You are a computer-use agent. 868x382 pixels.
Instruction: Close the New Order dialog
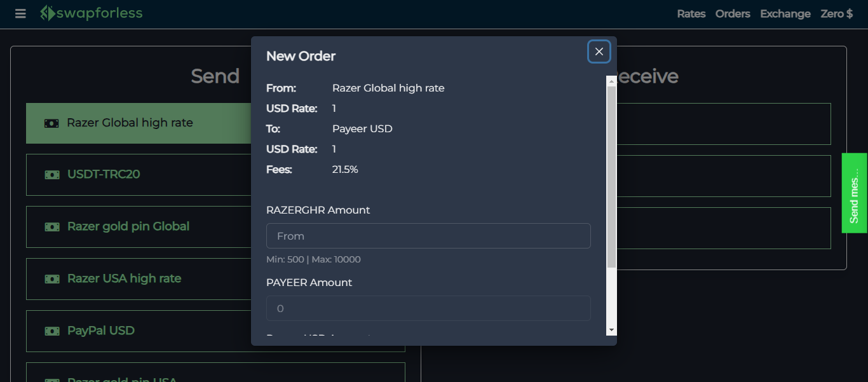[x=599, y=51]
